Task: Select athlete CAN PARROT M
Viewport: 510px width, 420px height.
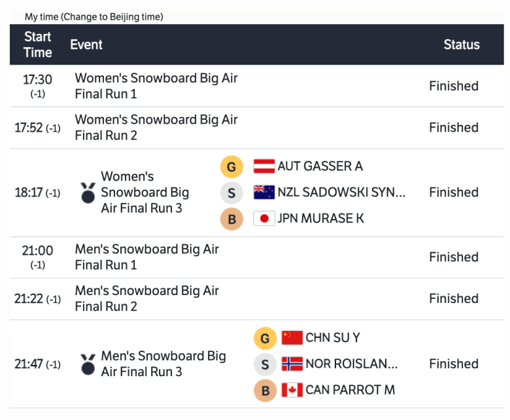Action: pos(350,390)
